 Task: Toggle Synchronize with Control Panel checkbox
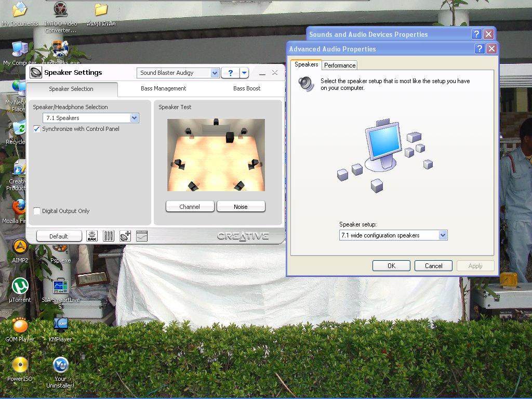tap(37, 129)
